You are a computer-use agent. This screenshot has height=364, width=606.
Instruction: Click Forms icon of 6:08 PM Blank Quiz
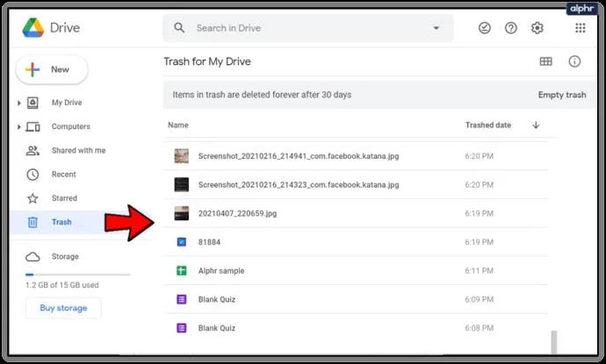(x=182, y=328)
